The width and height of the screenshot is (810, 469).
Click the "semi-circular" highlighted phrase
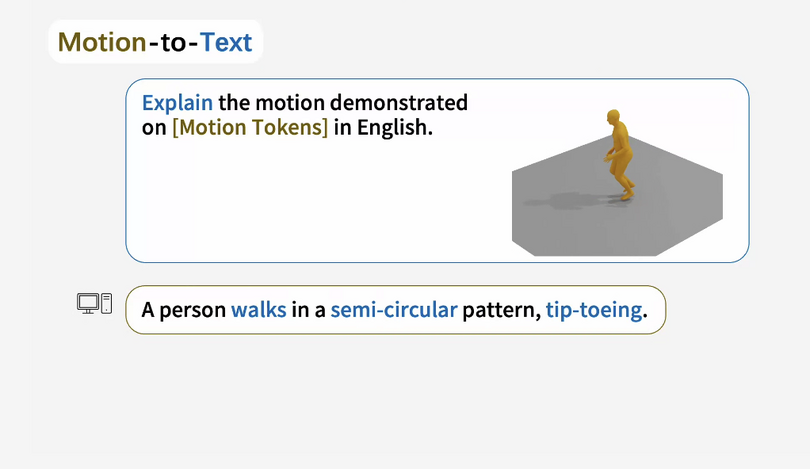pyautogui.click(x=394, y=310)
